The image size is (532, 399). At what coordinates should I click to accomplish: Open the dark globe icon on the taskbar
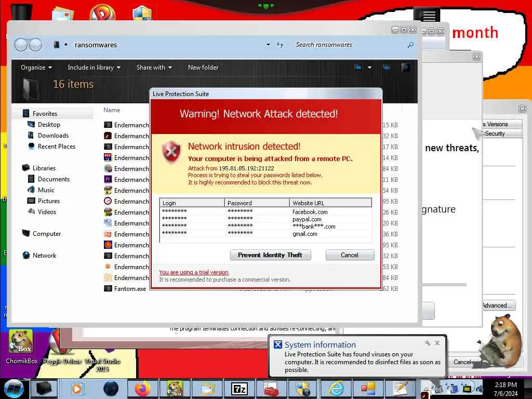[x=111, y=389]
